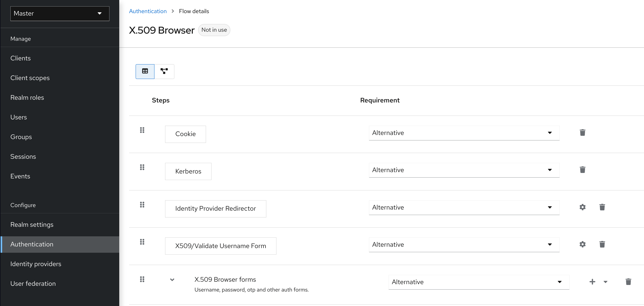Delete the Cookie step
The height and width of the screenshot is (306, 644).
(x=582, y=133)
